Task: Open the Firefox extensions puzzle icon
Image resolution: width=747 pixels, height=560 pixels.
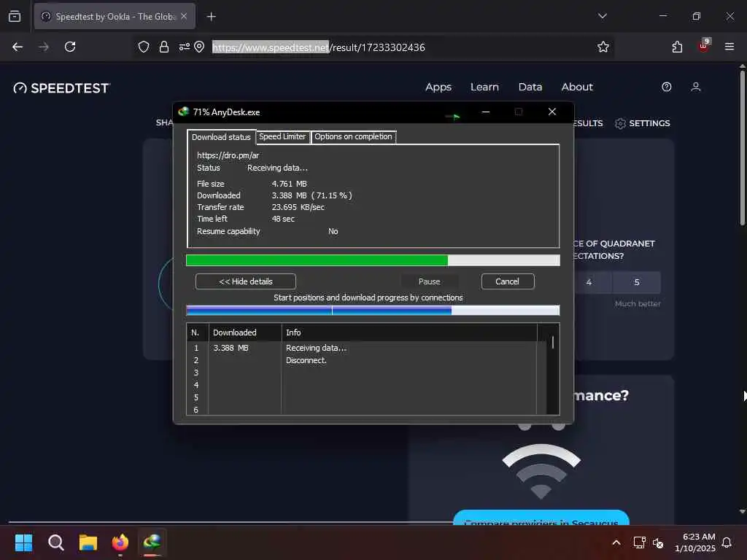Action: click(677, 47)
